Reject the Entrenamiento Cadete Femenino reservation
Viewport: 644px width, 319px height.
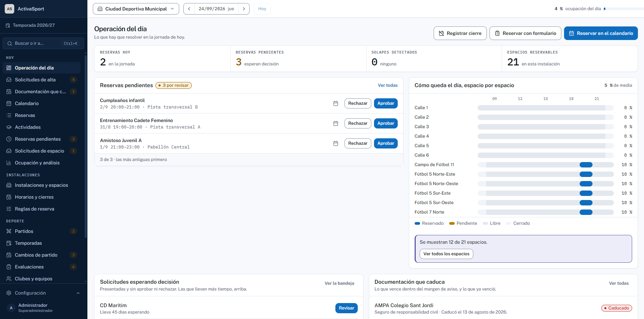coord(358,123)
